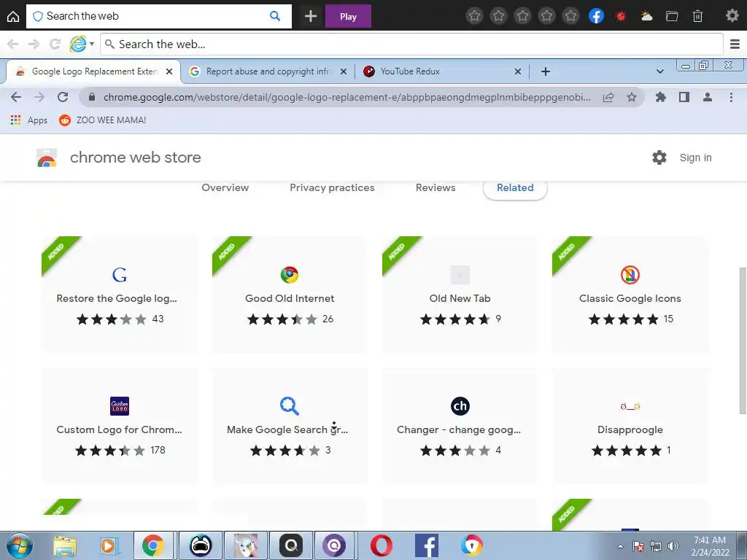Toggle the Chrome side panel icon
747x560 pixels.
(x=684, y=97)
